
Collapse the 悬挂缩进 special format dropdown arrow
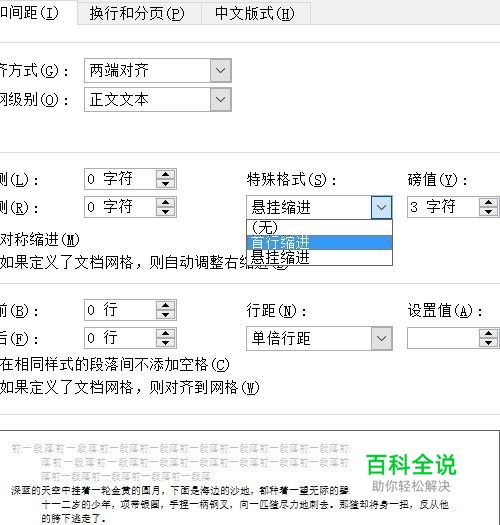coord(381,207)
